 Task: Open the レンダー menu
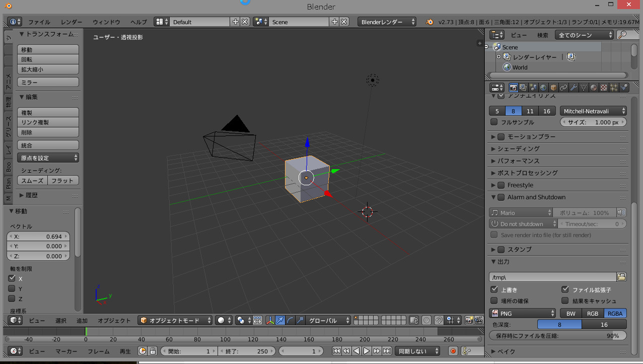tap(72, 22)
